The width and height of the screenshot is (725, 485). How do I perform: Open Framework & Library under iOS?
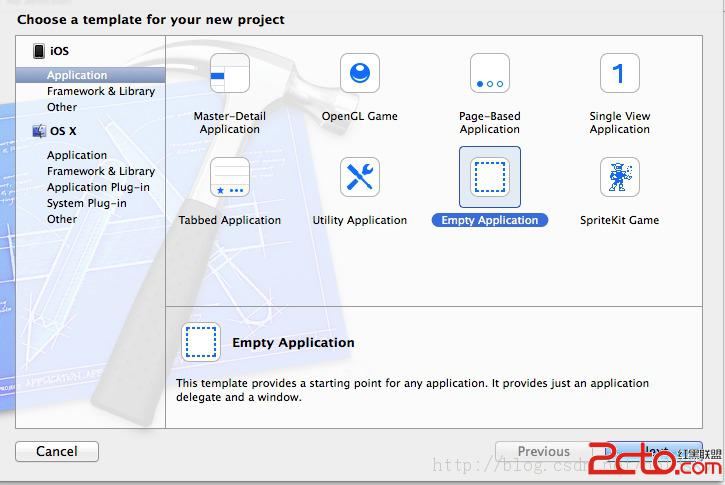[101, 91]
